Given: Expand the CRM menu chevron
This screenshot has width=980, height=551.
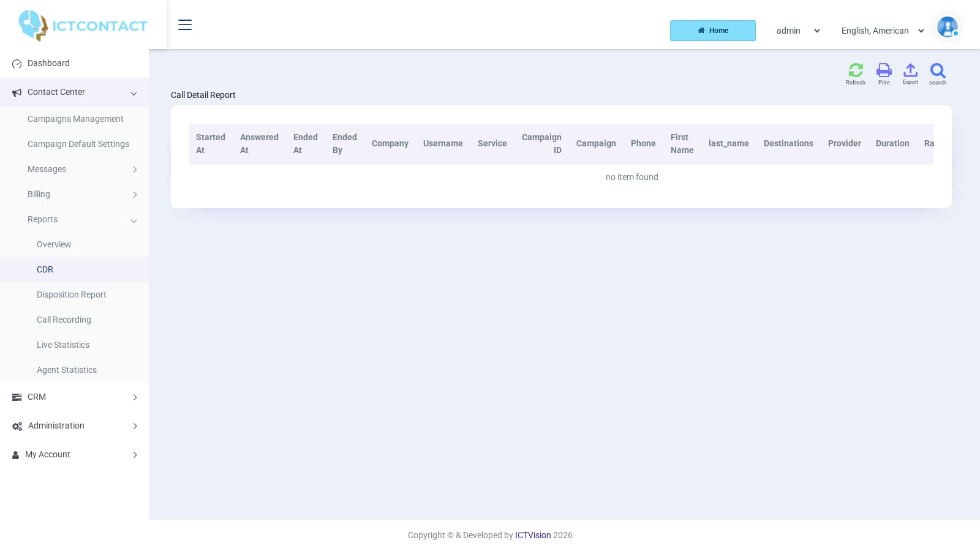Looking at the screenshot, I should [x=135, y=397].
